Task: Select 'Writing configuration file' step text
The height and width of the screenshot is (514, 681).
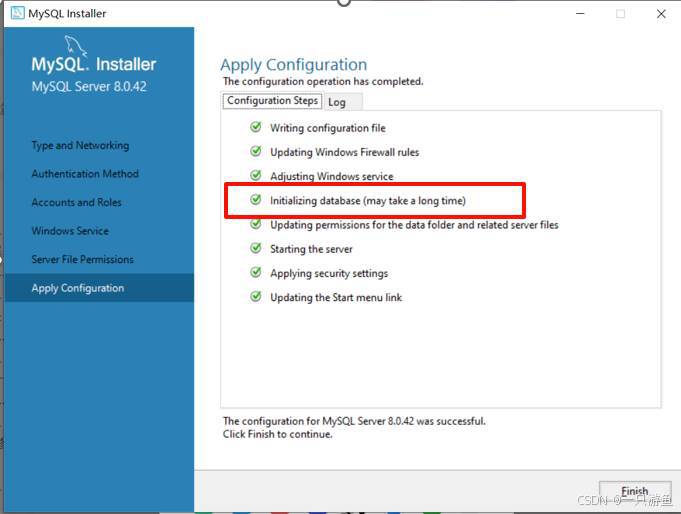Action: click(328, 128)
